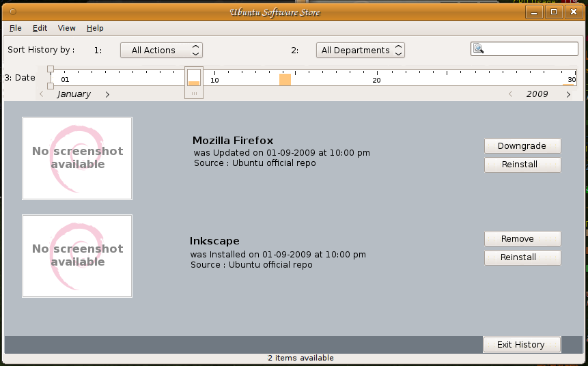588x366 pixels.
Task: Open the File menu
Action: 16,28
